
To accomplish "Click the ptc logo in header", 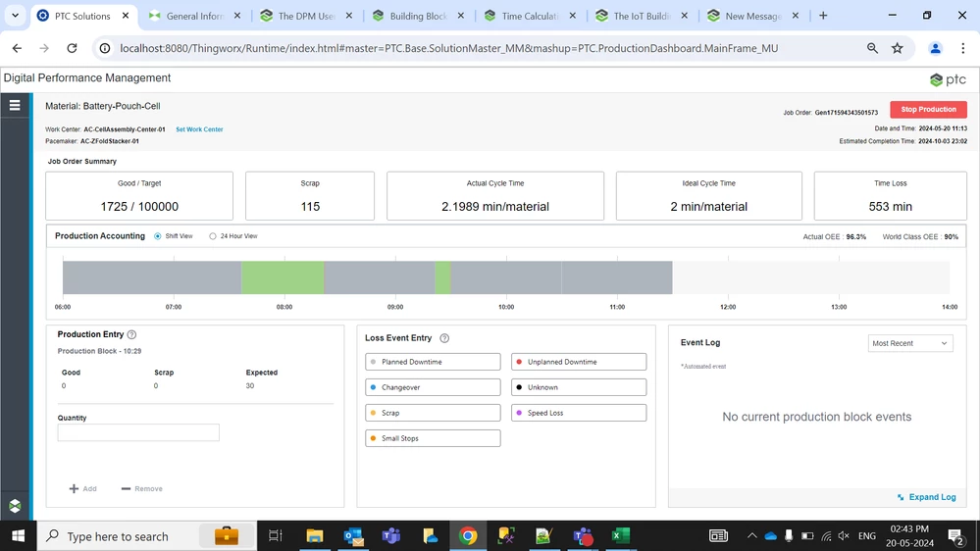I will tap(949, 79).
